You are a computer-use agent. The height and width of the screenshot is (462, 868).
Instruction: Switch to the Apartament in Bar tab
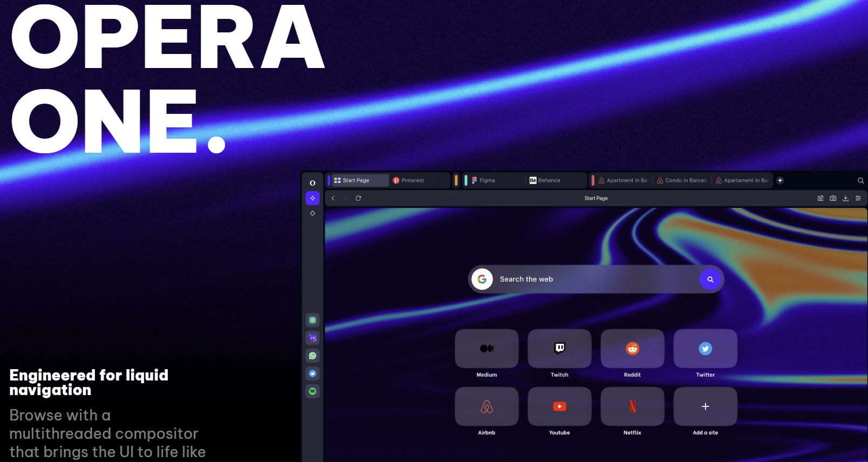742,180
